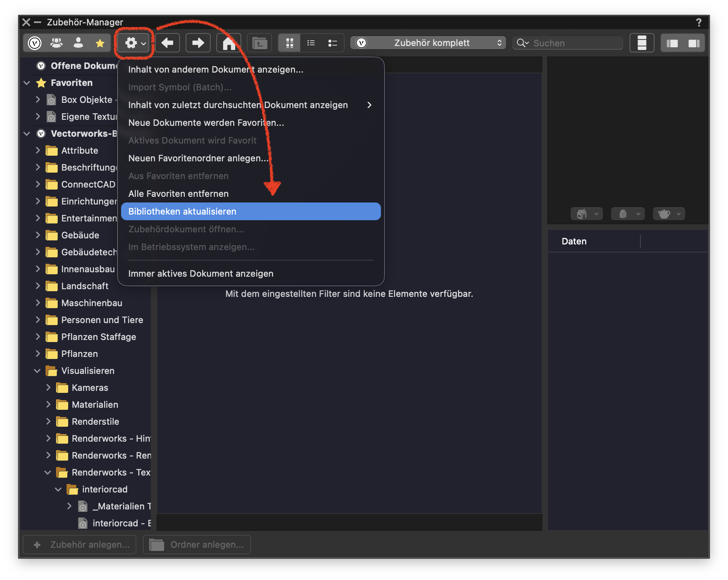Toggle the right preview pane layout
This screenshot has height=580, width=728.
click(x=694, y=43)
